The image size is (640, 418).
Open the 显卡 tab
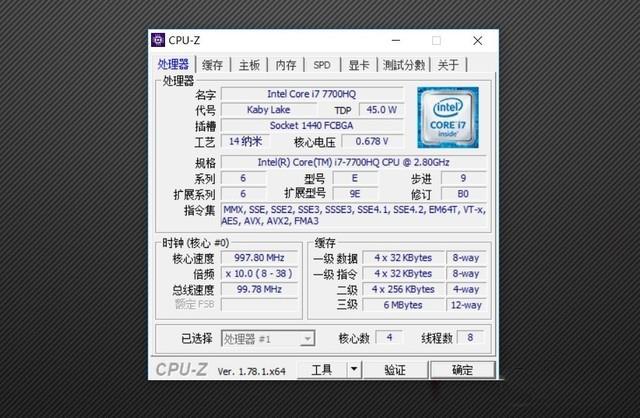coord(359,65)
